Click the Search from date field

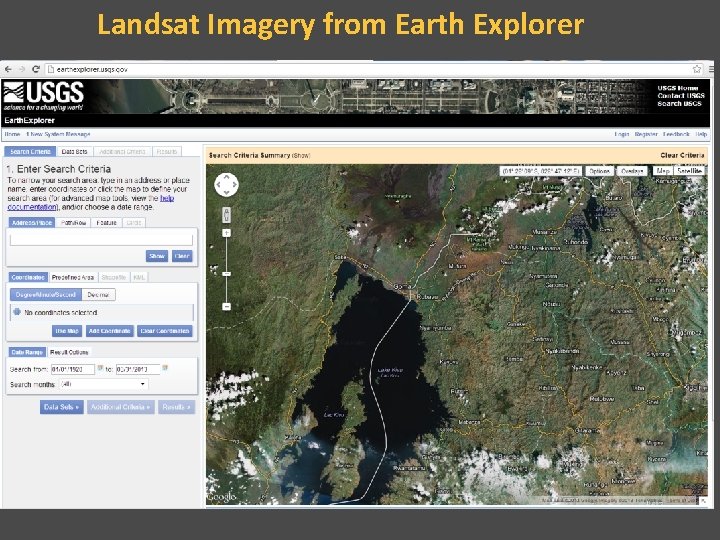point(73,369)
